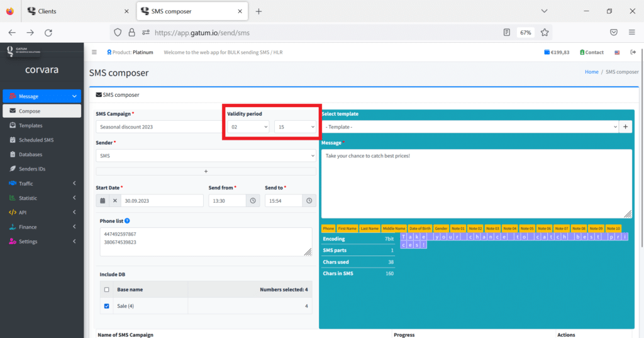This screenshot has height=338, width=644.
Task: Click the Phone list help question icon
Action: point(127,221)
